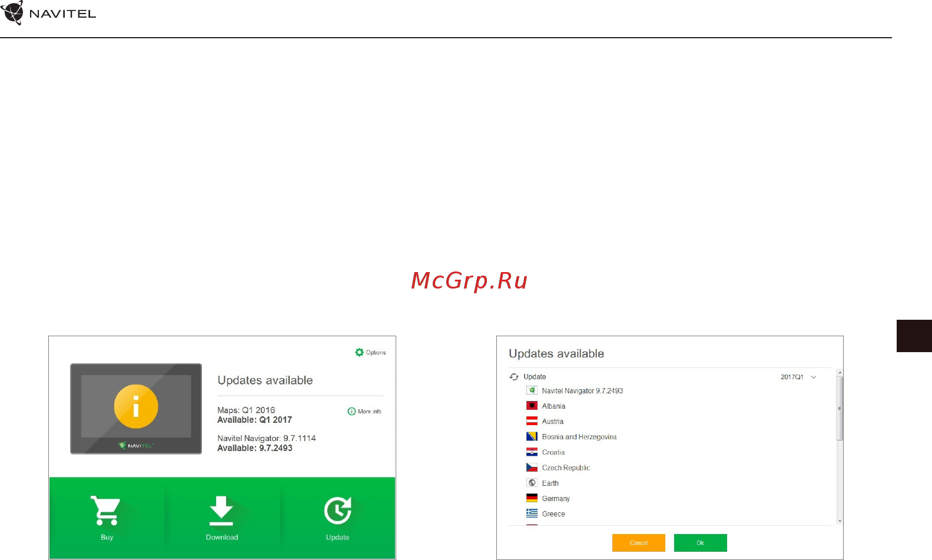Click the 'Maps: Q1 2016' text

pyautogui.click(x=246, y=410)
